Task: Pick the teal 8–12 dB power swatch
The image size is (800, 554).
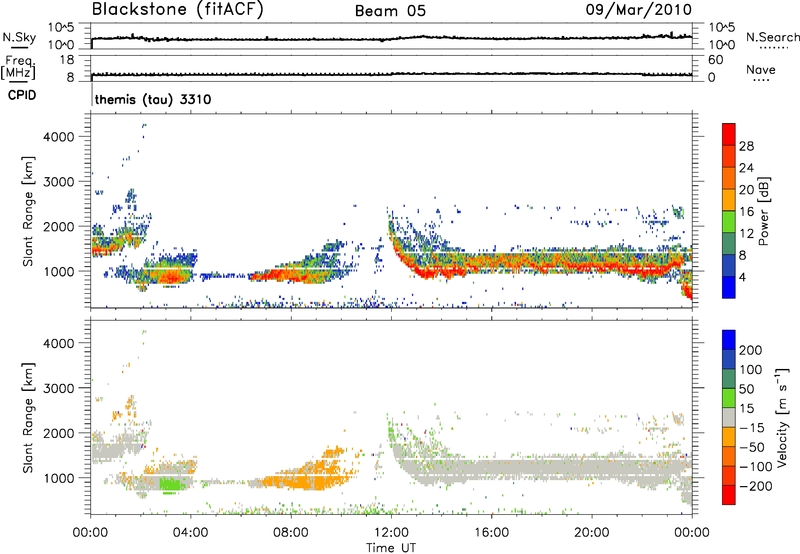Action: pos(729,243)
